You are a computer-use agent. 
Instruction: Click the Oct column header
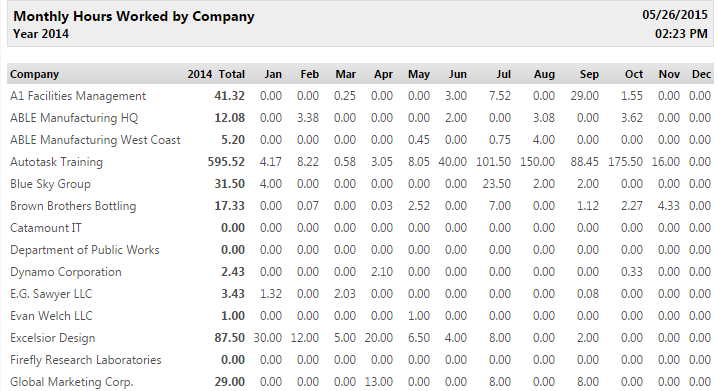[x=634, y=74]
